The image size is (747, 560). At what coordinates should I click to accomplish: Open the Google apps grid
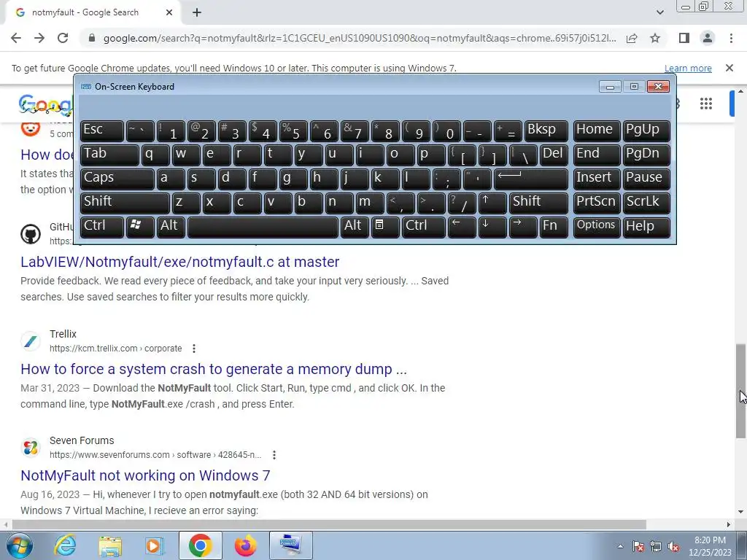coord(706,104)
